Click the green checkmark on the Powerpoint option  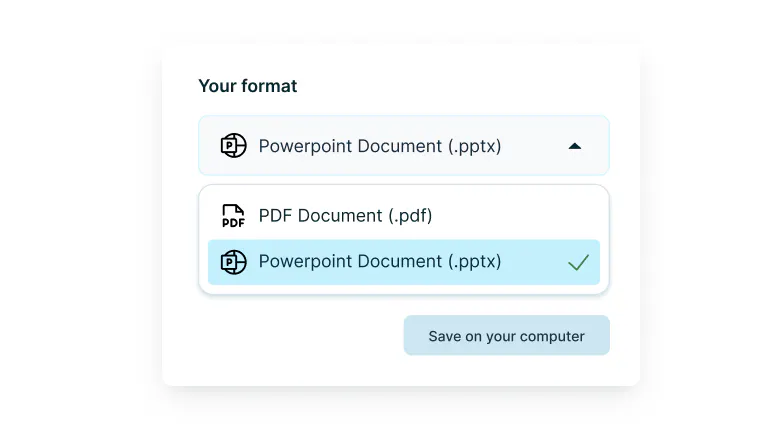pyautogui.click(x=578, y=263)
